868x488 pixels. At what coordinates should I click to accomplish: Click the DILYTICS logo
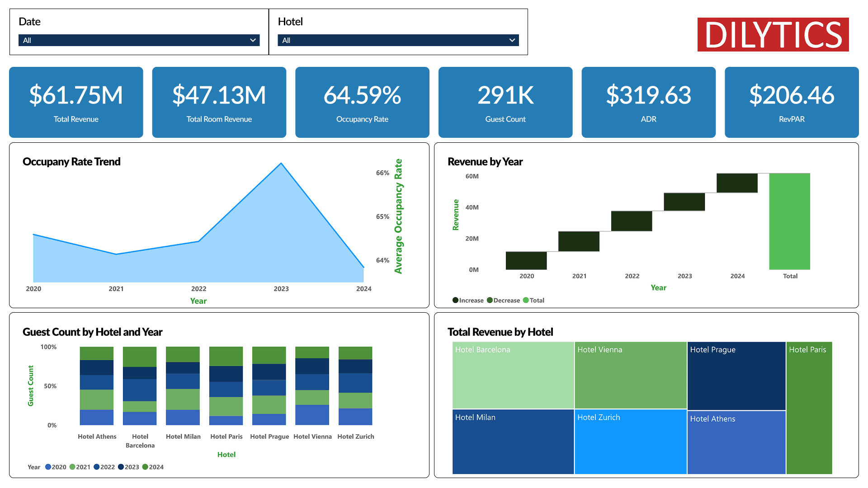pos(773,35)
